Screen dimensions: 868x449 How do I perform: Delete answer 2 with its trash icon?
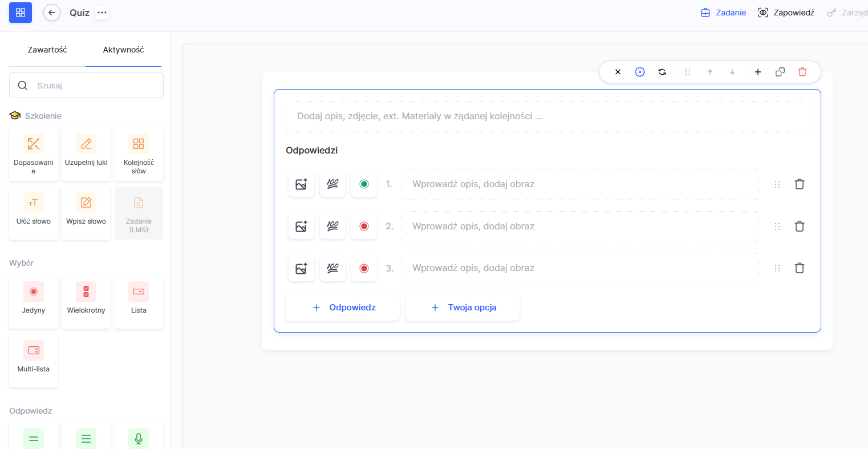point(800,226)
